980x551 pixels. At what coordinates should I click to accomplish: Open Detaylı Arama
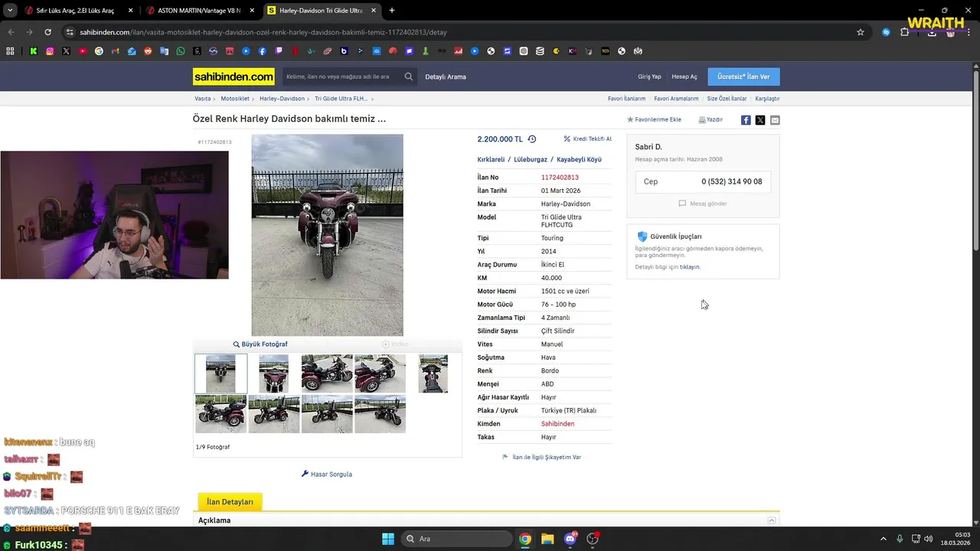pyautogui.click(x=446, y=77)
